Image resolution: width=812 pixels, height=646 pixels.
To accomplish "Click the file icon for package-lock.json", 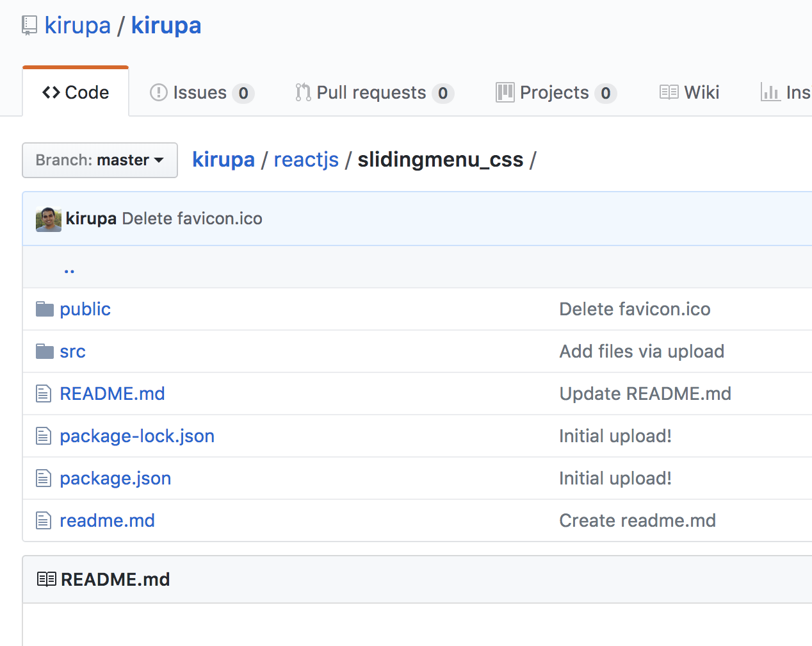I will coord(44,436).
